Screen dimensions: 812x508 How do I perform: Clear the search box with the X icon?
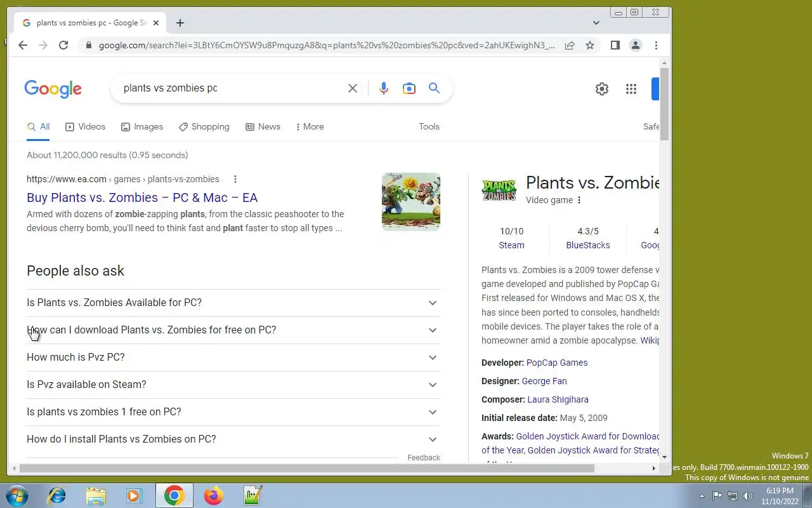(353, 88)
